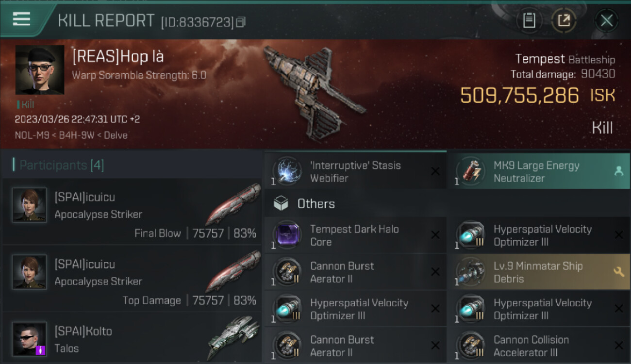The height and width of the screenshot is (364, 631).
Task: Click the share export icon
Action: tap(564, 20)
